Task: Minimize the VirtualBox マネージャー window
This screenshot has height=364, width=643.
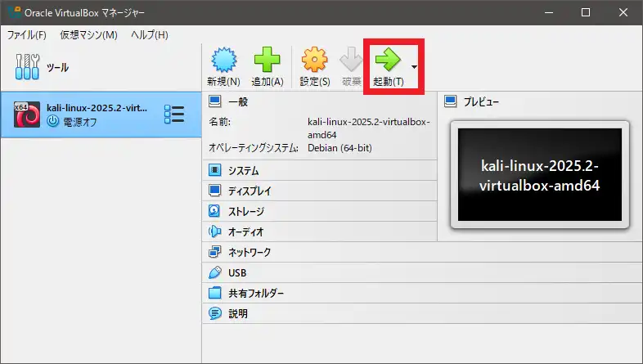Action: point(549,12)
